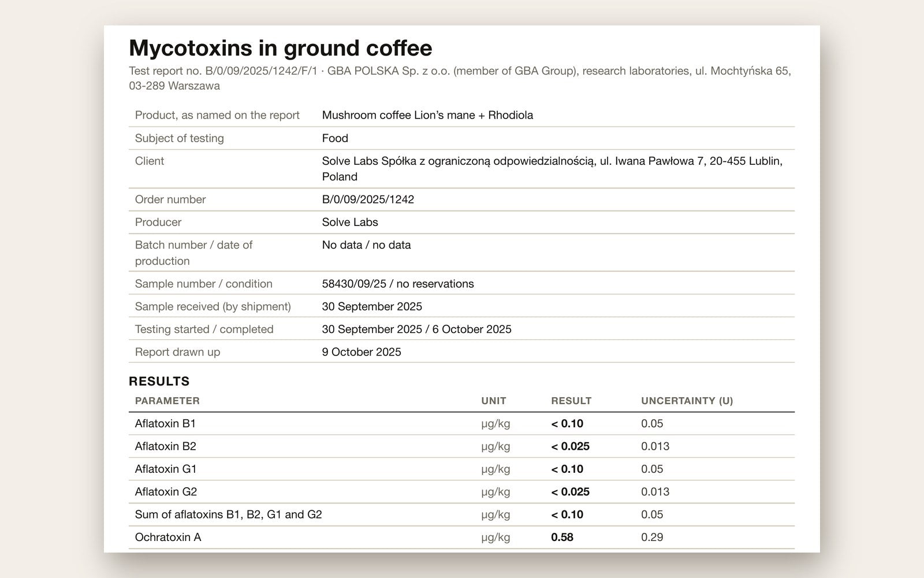
Task: Click 'Sum of aflatoxins B1, B2, G1 and G2'
Action: point(228,514)
